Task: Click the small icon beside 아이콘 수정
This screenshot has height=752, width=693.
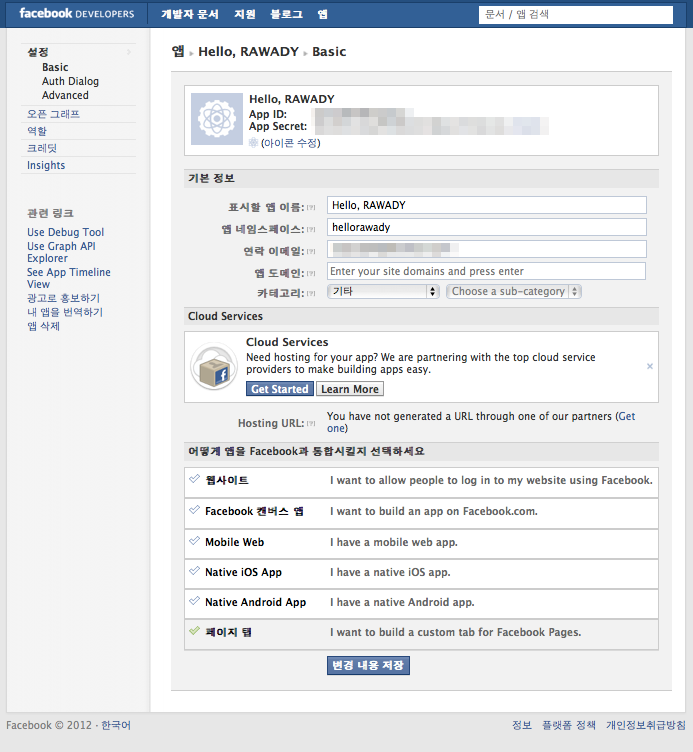Action: (253, 142)
